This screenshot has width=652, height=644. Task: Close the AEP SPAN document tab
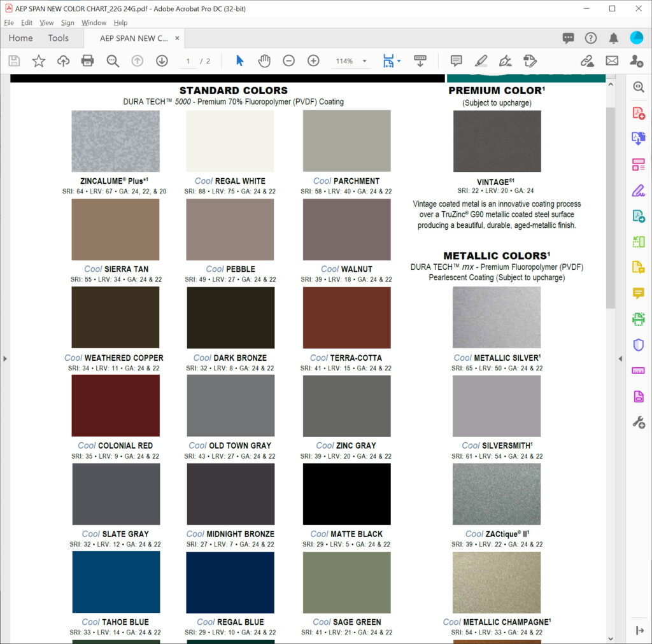(178, 38)
